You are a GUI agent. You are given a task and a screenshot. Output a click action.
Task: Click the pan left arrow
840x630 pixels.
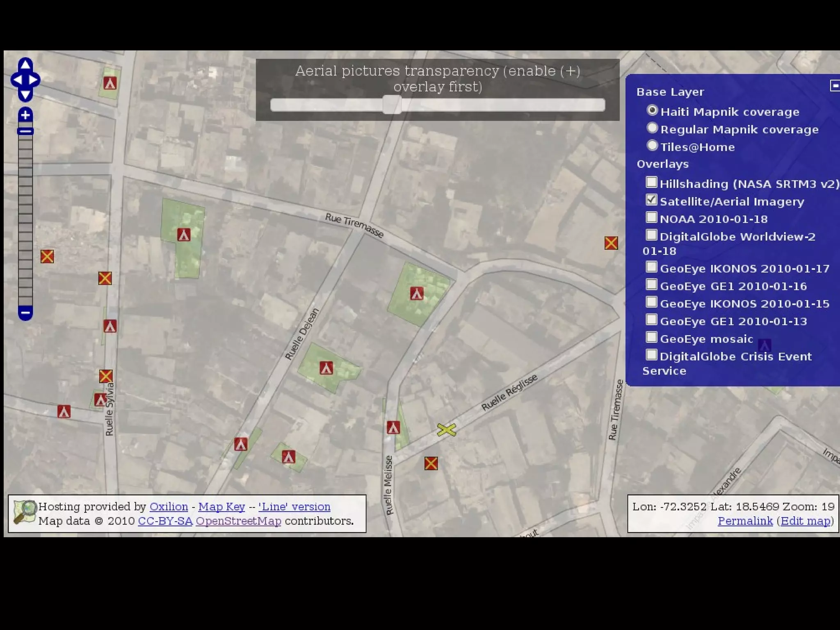pos(17,80)
